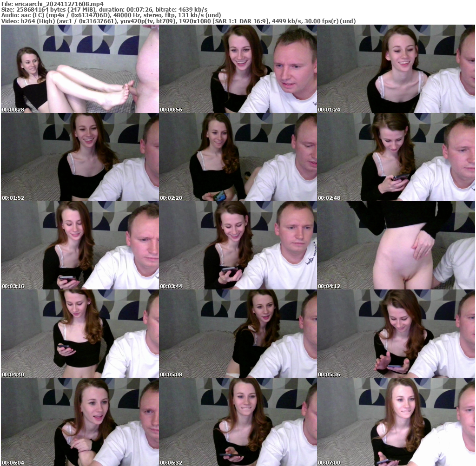This screenshot has height=466, width=476.
Task: Open the 00:04:40 frame preview
Action: pos(79,334)
